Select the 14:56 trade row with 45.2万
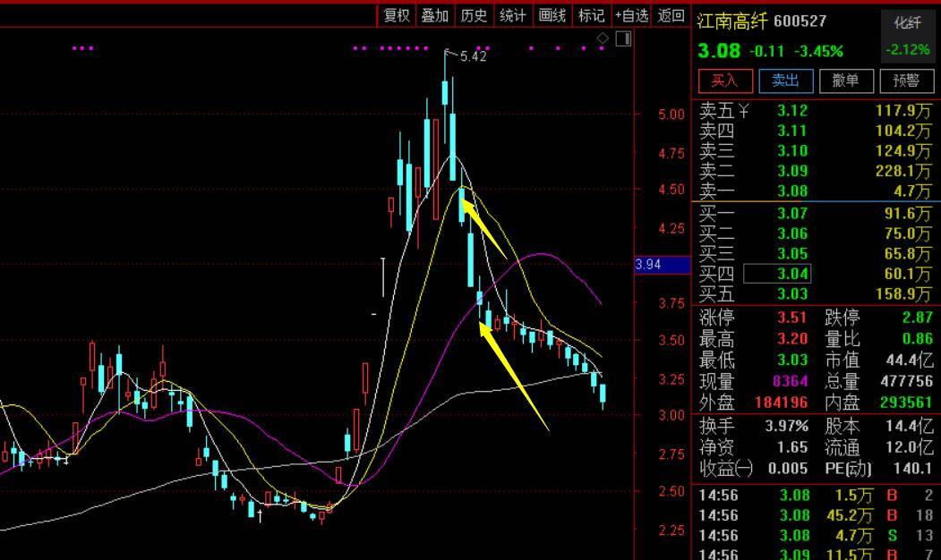The image size is (941, 560). [x=817, y=515]
